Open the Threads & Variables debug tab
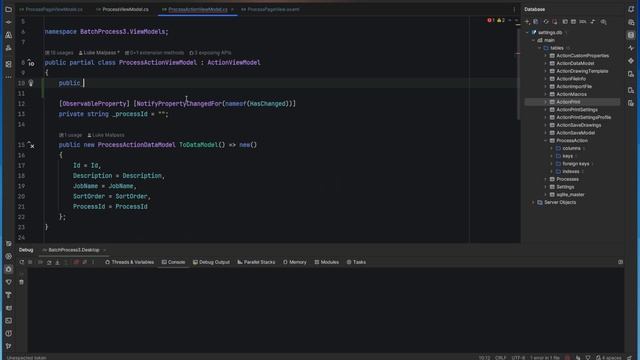640x360 pixels. pos(129,262)
